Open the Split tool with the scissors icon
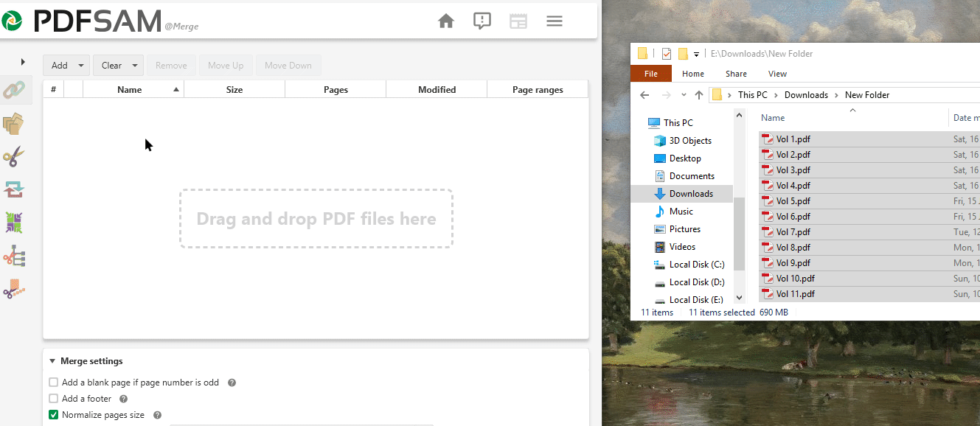The height and width of the screenshot is (426, 980). coord(15,156)
